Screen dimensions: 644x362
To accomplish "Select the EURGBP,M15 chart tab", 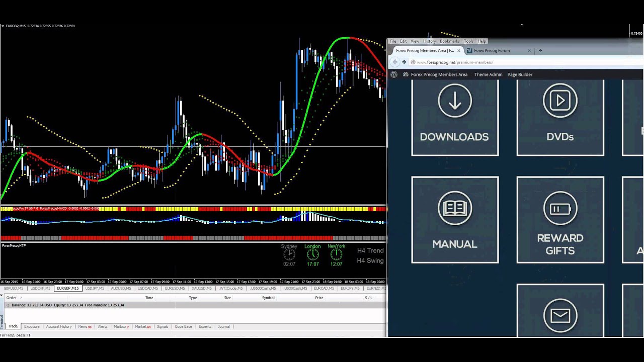I will tap(67, 289).
